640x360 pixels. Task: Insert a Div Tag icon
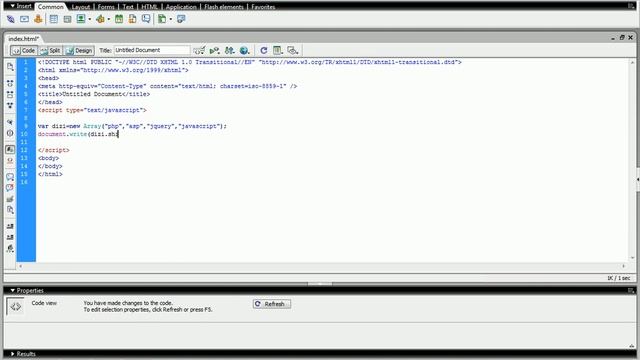[x=67, y=19]
